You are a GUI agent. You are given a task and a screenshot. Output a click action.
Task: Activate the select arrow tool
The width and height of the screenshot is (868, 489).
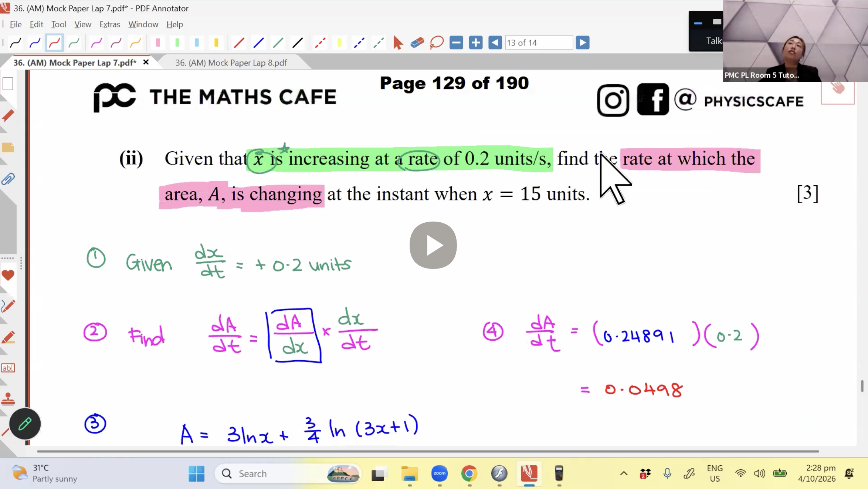pyautogui.click(x=398, y=43)
